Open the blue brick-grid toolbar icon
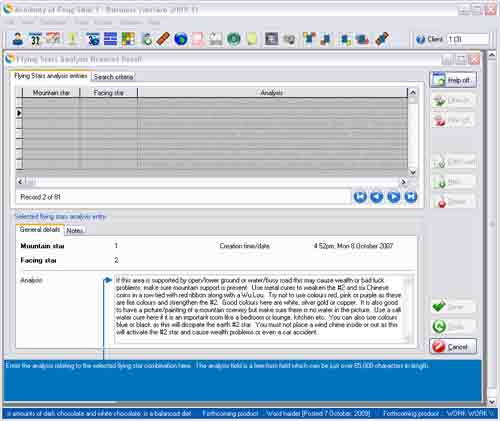Image resolution: width=500 pixels, height=421 pixels. click(x=110, y=39)
